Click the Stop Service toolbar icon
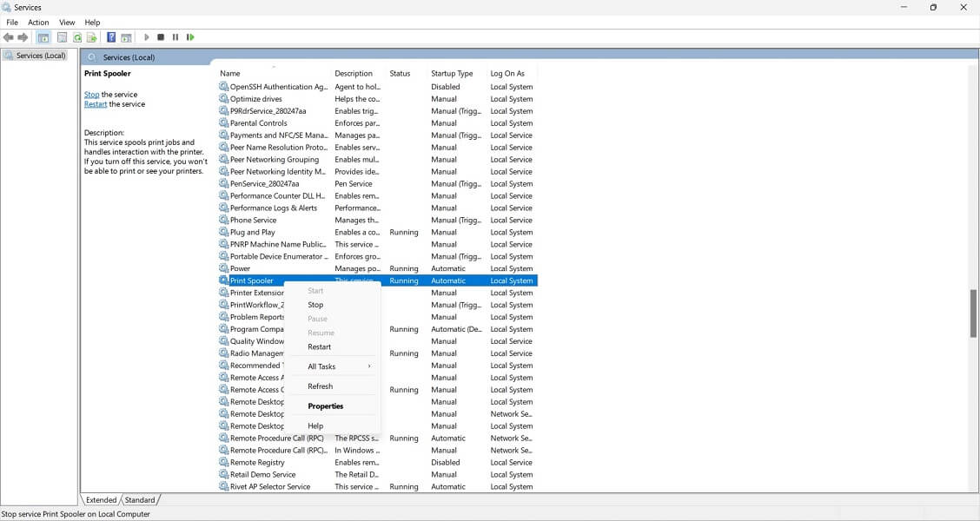The width and height of the screenshot is (980, 521). 161,36
